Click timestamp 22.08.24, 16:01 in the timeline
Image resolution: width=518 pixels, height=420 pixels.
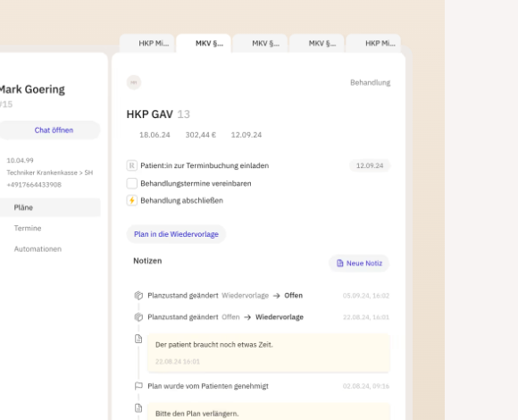[x=365, y=317]
